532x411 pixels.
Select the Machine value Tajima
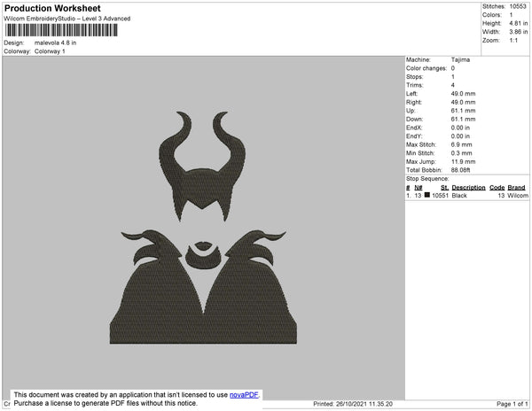pos(460,59)
